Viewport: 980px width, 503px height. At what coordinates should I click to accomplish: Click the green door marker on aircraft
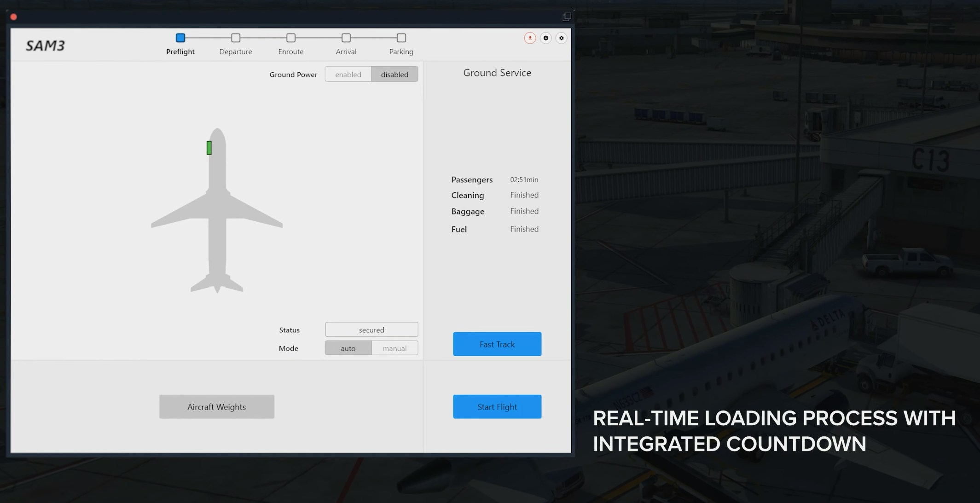coord(209,148)
